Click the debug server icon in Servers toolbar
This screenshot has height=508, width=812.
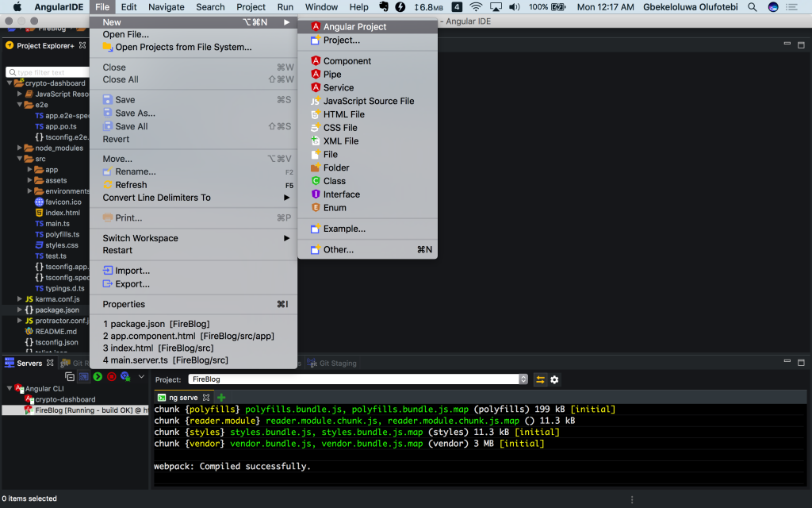(125, 377)
